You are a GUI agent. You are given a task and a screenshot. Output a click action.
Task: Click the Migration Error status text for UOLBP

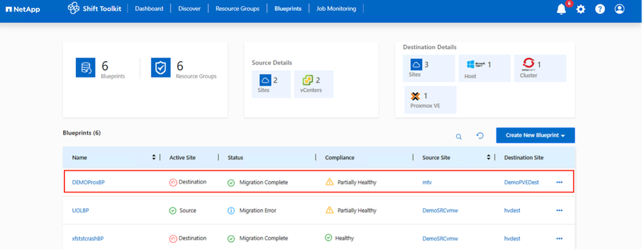coord(258,211)
